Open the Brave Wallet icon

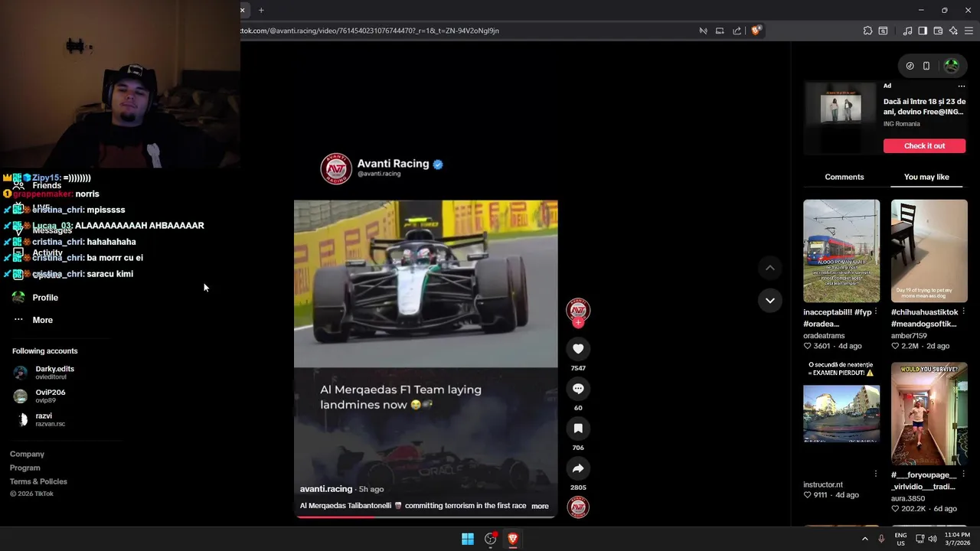click(x=938, y=31)
